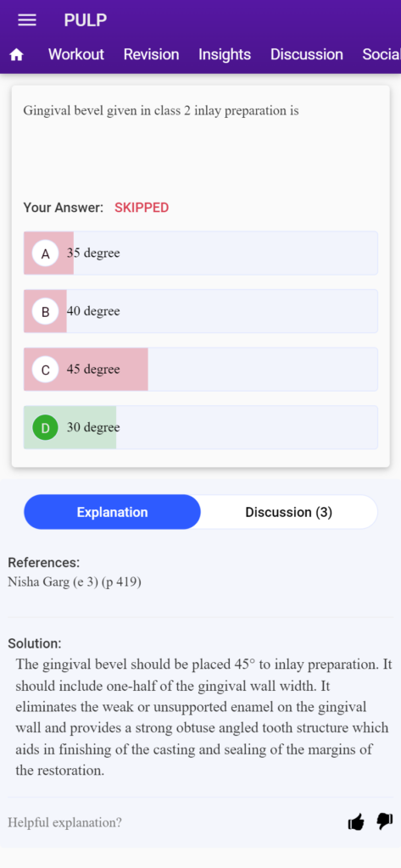Image resolution: width=401 pixels, height=868 pixels.
Task: Open the Workout tab
Action: (x=76, y=54)
